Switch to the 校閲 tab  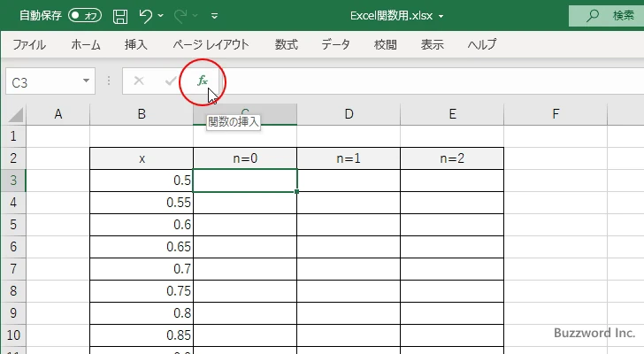tap(386, 44)
